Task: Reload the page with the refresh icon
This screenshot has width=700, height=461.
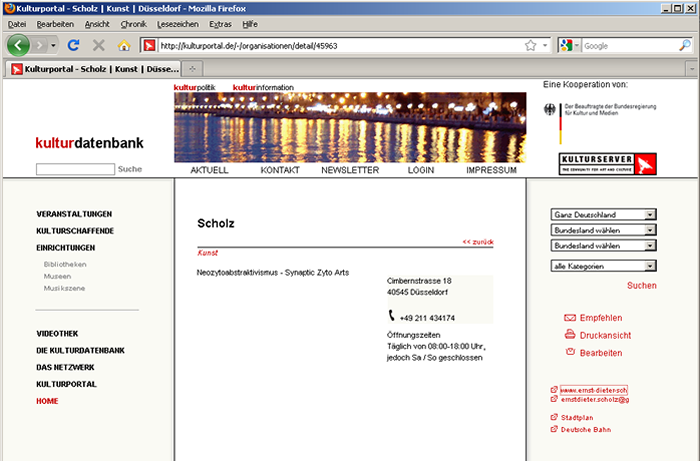Action: tap(73, 46)
